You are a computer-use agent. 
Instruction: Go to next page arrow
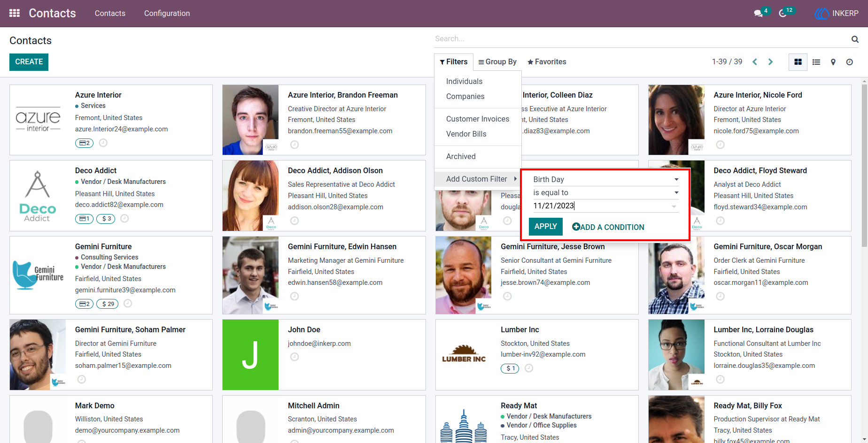tap(770, 62)
